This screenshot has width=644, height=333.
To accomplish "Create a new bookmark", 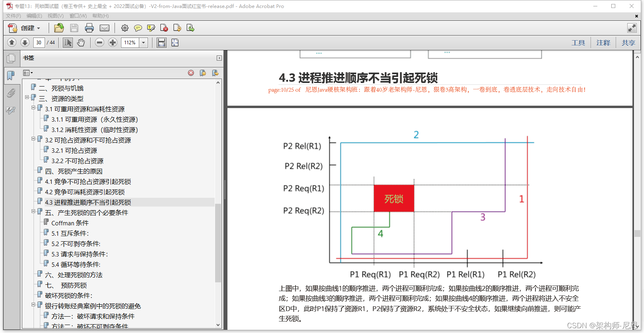I will click(203, 73).
